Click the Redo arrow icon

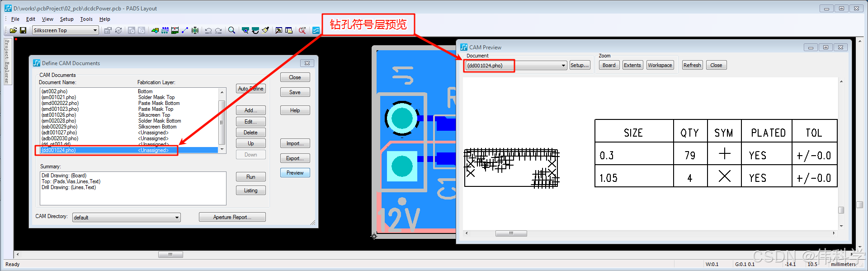[x=218, y=30]
